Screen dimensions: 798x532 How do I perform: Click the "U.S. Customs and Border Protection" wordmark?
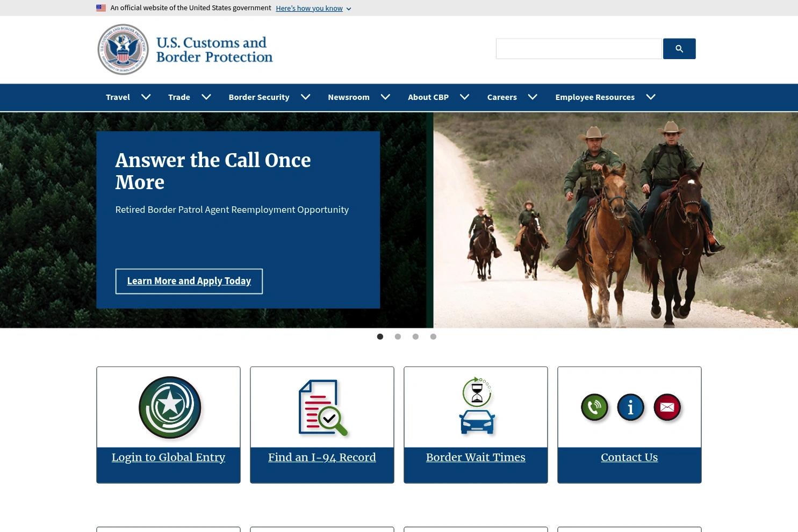[x=214, y=49]
